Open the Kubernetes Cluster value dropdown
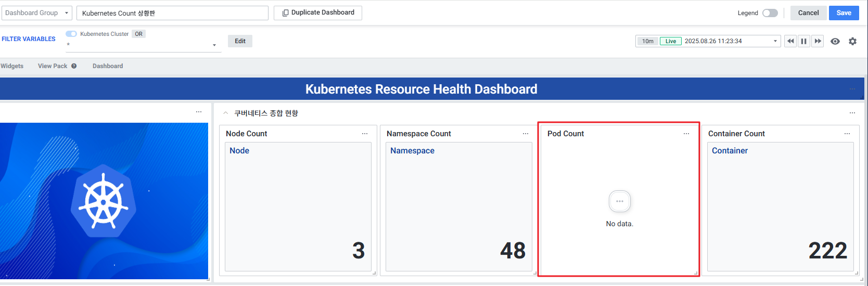The image size is (868, 286). [214, 45]
